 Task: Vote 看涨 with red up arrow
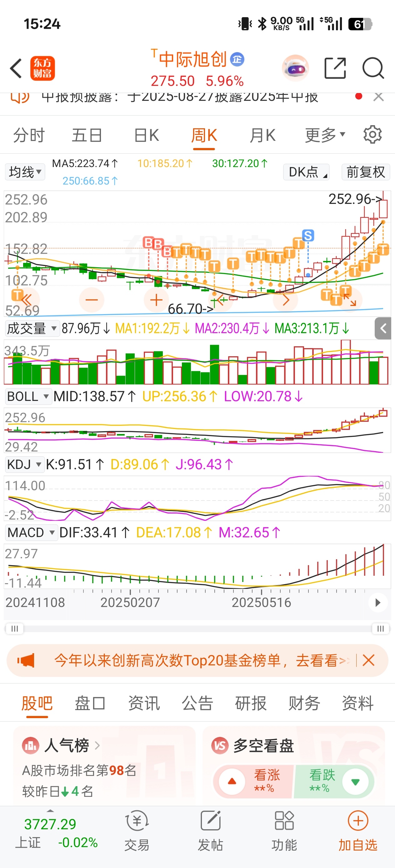(232, 782)
